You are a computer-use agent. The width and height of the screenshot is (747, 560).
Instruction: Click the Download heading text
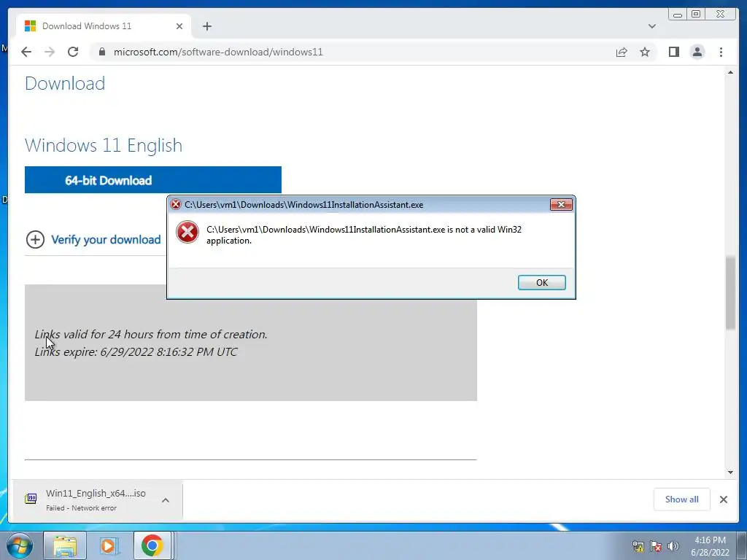tap(65, 83)
